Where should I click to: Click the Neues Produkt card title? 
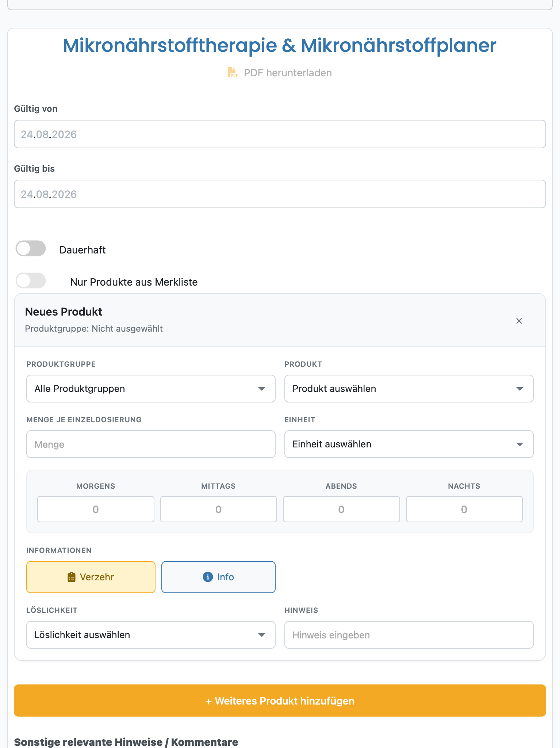pyautogui.click(x=64, y=312)
